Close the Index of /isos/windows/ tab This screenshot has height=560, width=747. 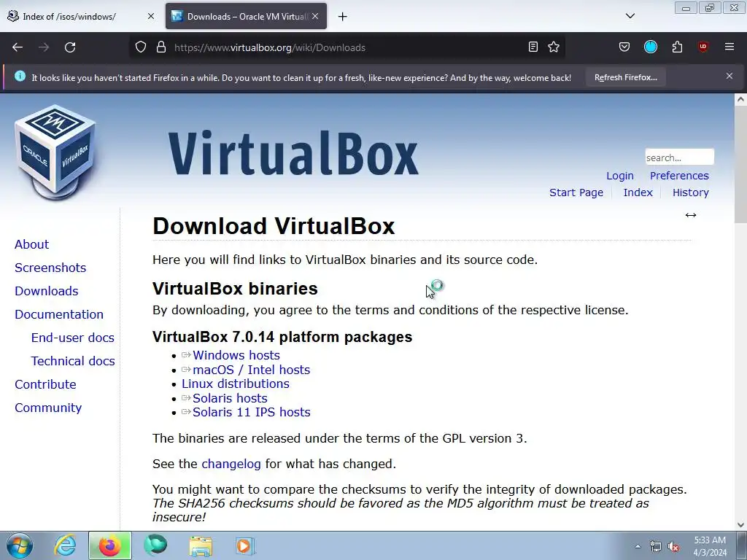(151, 16)
